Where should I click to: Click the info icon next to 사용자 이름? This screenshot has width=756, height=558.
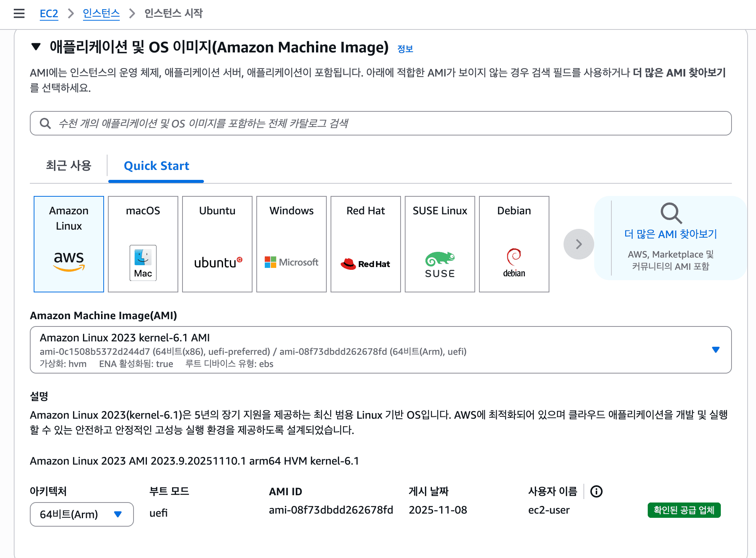[x=596, y=491]
